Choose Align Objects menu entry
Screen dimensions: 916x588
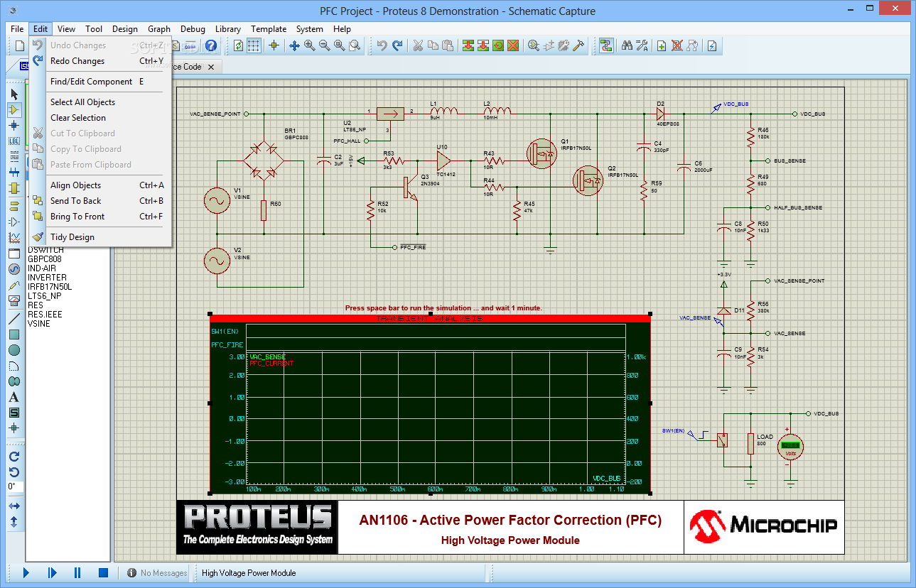[99, 185]
